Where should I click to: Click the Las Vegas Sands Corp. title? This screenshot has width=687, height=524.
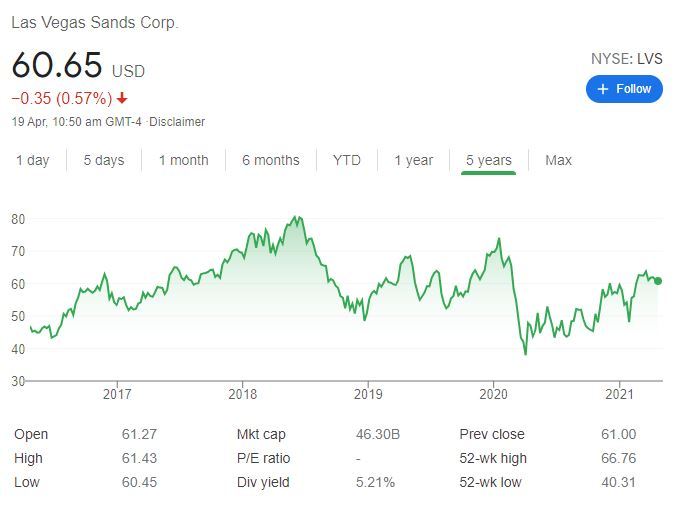(x=95, y=22)
